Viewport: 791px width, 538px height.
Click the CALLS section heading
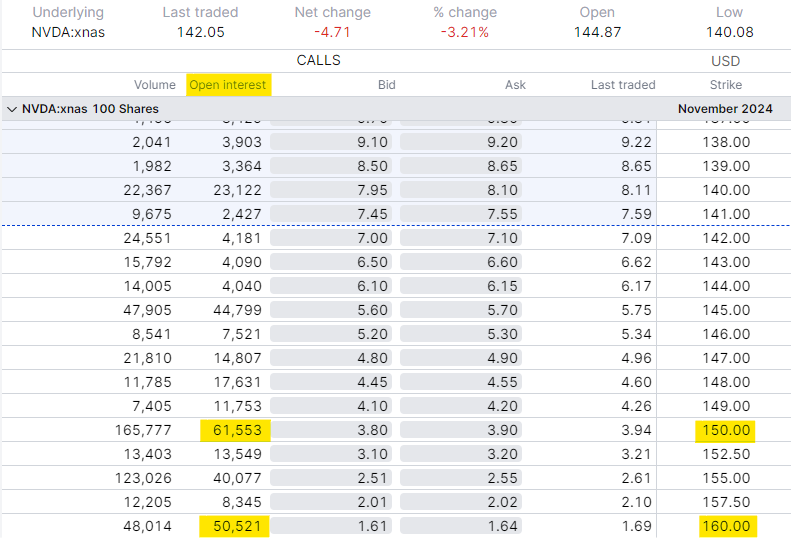pyautogui.click(x=318, y=60)
